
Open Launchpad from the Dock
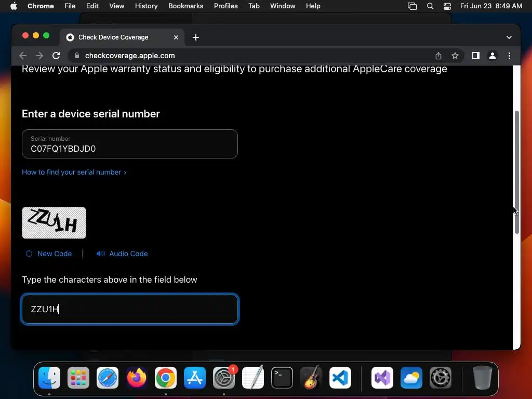tap(78, 378)
